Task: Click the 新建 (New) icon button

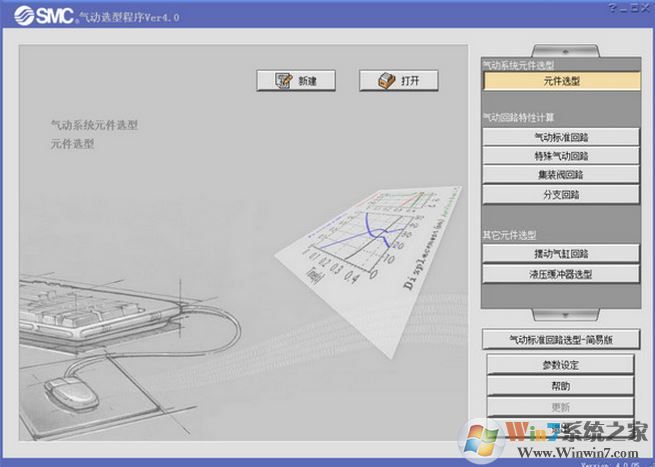Action: [x=295, y=81]
